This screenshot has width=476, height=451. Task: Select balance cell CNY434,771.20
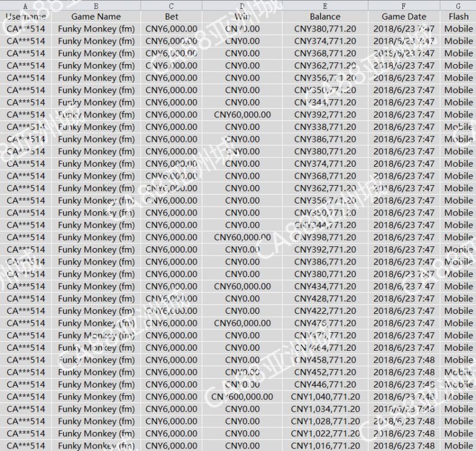325,287
